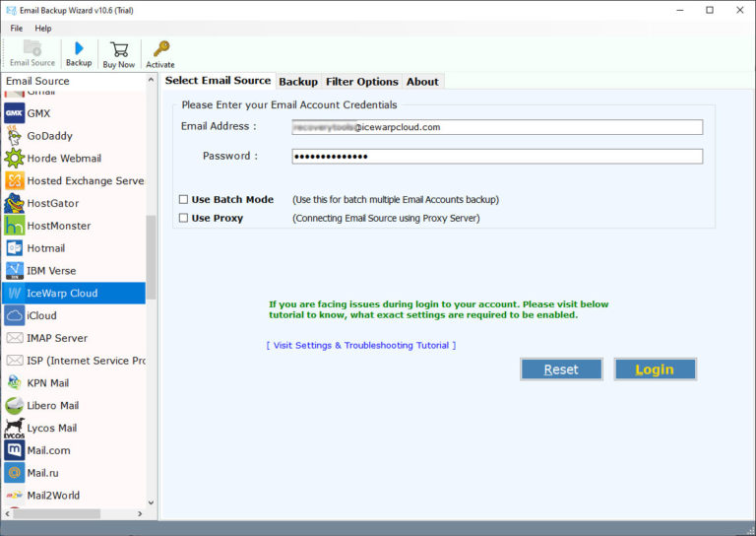This screenshot has width=756, height=536.
Task: Open the Filter Options tab
Action: [361, 82]
